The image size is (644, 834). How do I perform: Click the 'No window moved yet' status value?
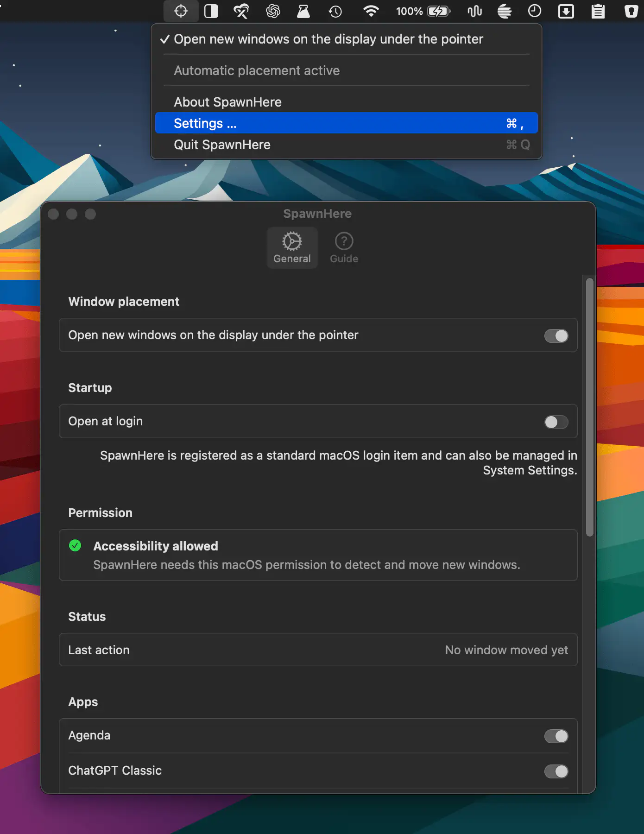click(x=506, y=650)
